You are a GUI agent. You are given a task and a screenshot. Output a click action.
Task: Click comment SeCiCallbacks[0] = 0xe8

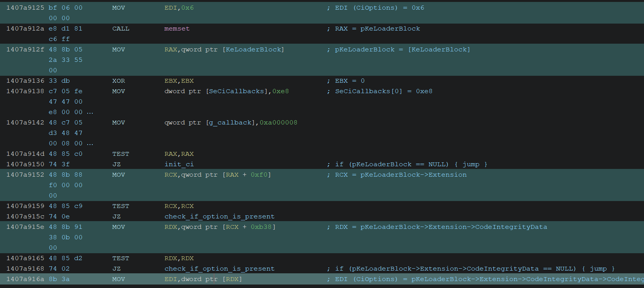click(384, 91)
